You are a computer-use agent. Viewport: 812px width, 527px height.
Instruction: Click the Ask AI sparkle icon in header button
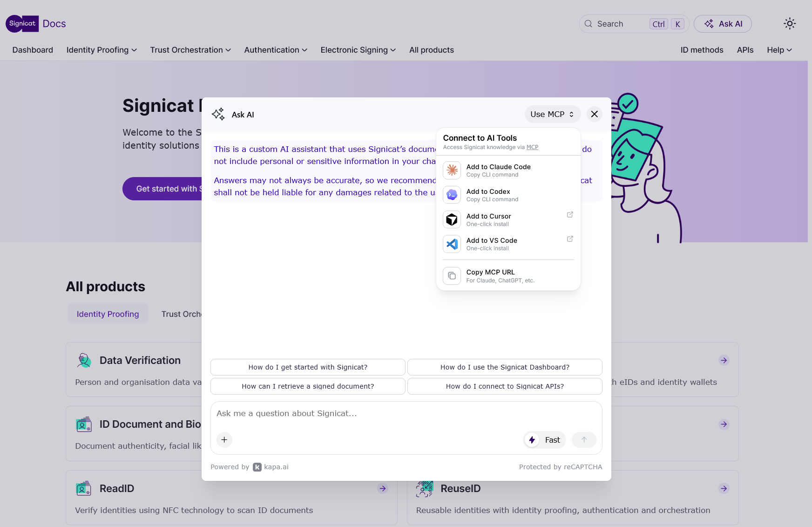point(709,24)
